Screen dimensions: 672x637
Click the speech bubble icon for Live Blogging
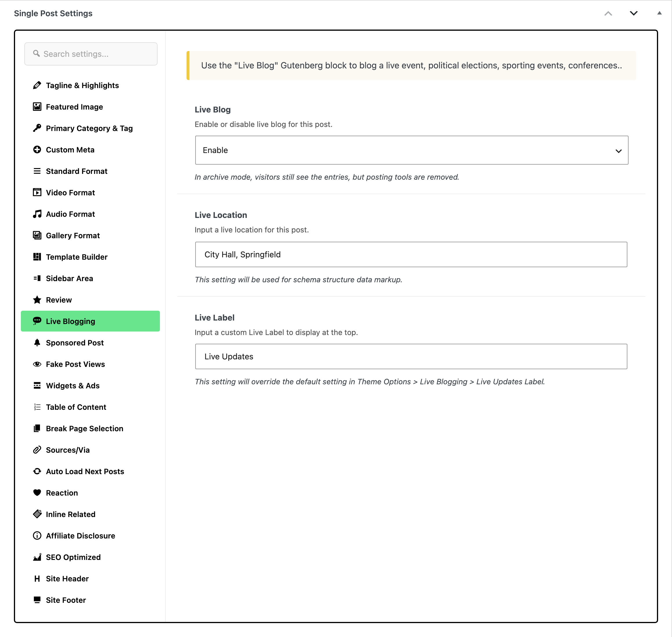point(37,321)
